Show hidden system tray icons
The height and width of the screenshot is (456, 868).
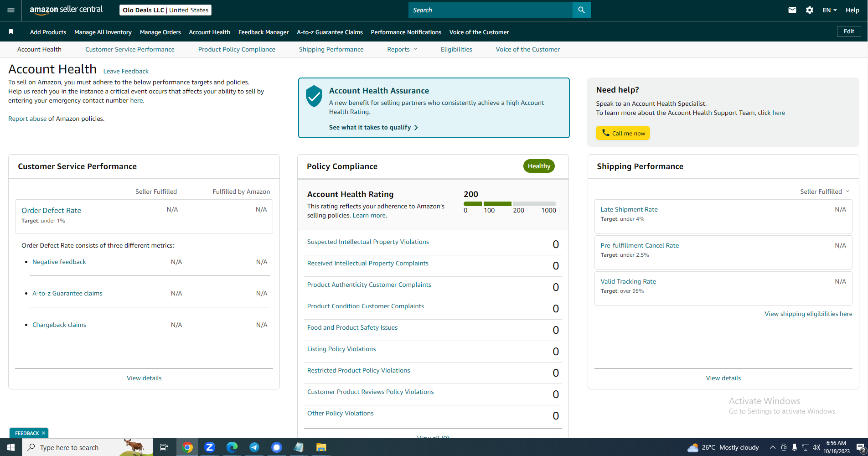(773, 447)
